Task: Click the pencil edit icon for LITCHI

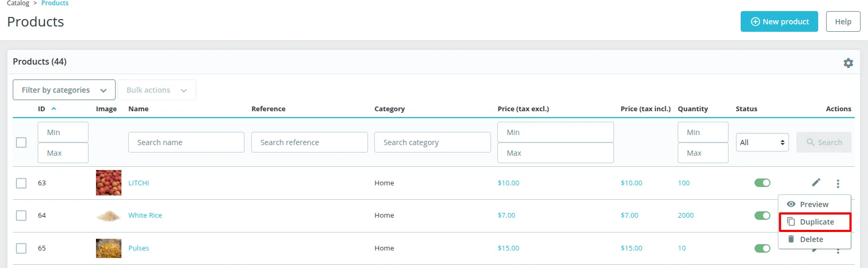Action: [816, 183]
